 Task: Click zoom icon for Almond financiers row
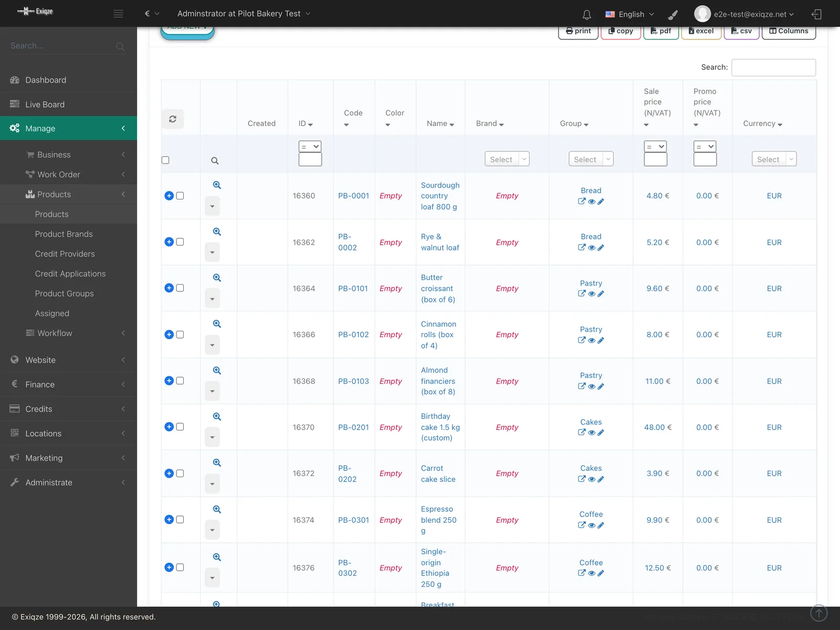coord(217,371)
